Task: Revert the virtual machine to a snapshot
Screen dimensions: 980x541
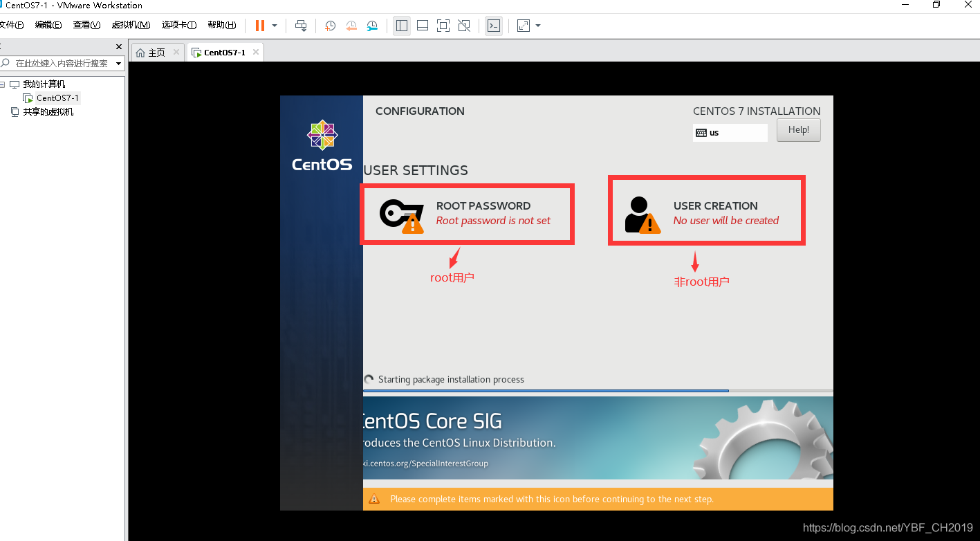Action: 351,26
